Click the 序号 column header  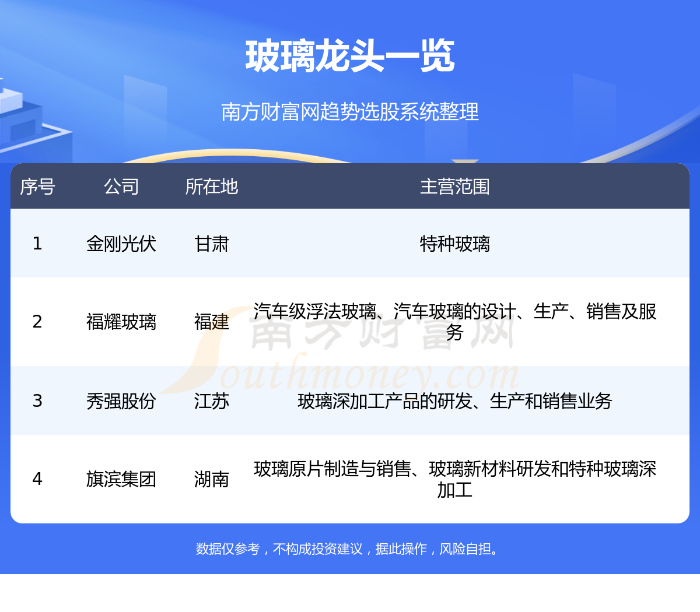[x=37, y=187]
